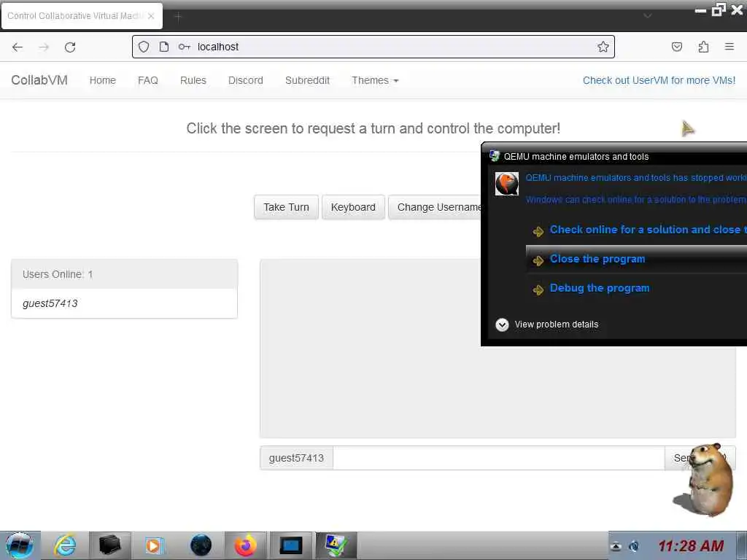Switch to Firefox in the taskbar

[x=245, y=545]
